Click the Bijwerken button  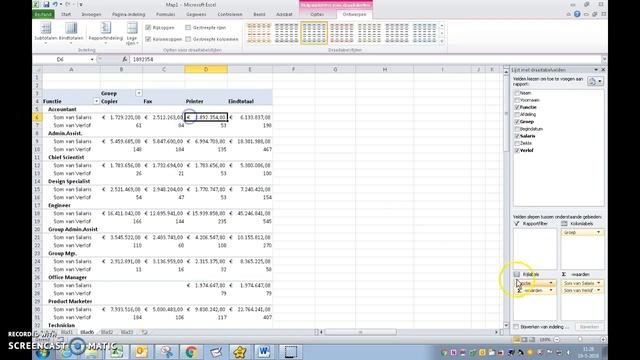(589, 327)
